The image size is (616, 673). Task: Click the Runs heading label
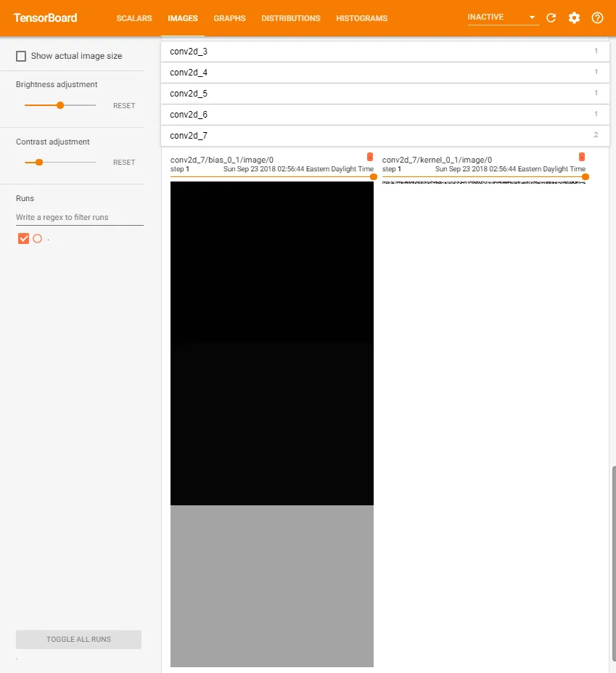[x=25, y=198]
